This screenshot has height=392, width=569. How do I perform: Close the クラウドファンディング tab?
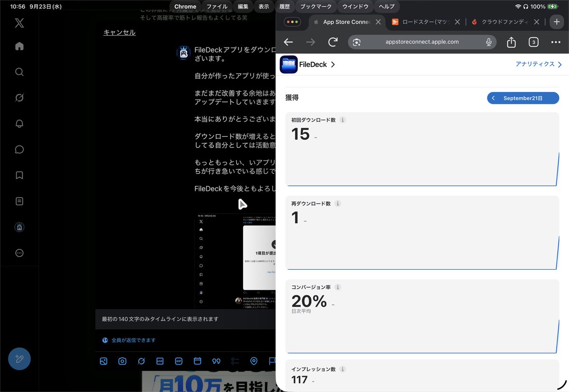[x=536, y=22]
